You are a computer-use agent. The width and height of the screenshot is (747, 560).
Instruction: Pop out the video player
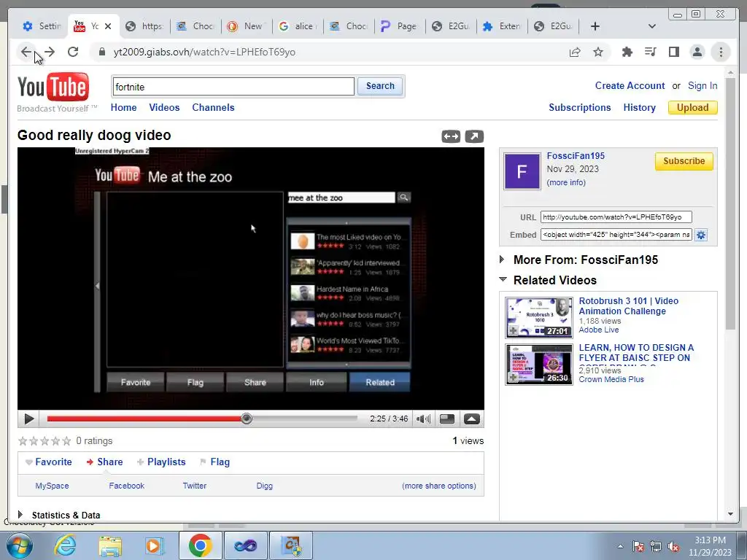pyautogui.click(x=474, y=136)
